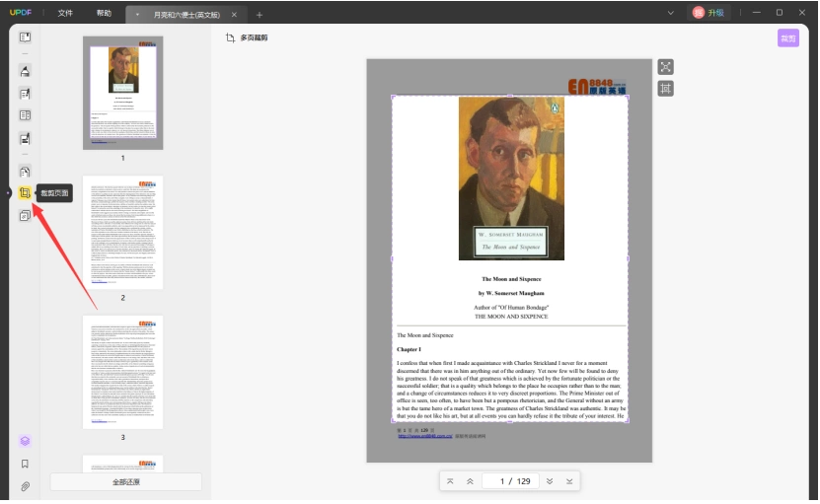Screen dimensions: 820x504
Task: Open the 帮助 menu
Action: coord(104,13)
